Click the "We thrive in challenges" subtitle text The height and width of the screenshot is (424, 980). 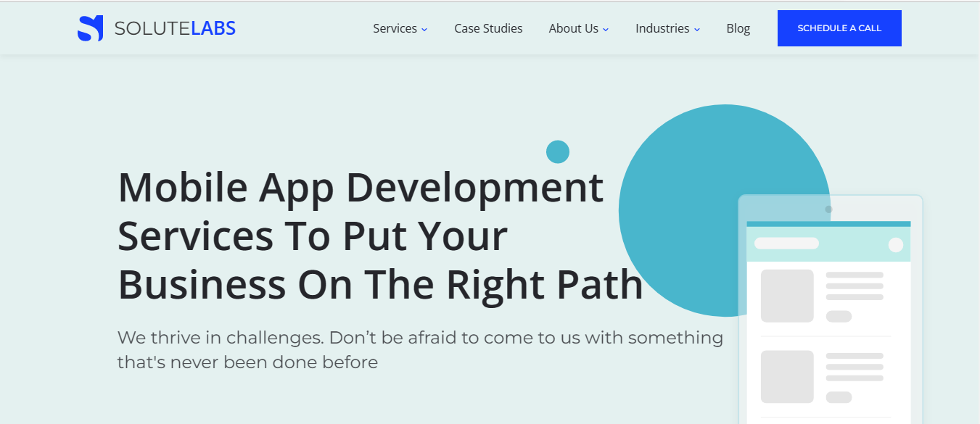[x=420, y=349]
